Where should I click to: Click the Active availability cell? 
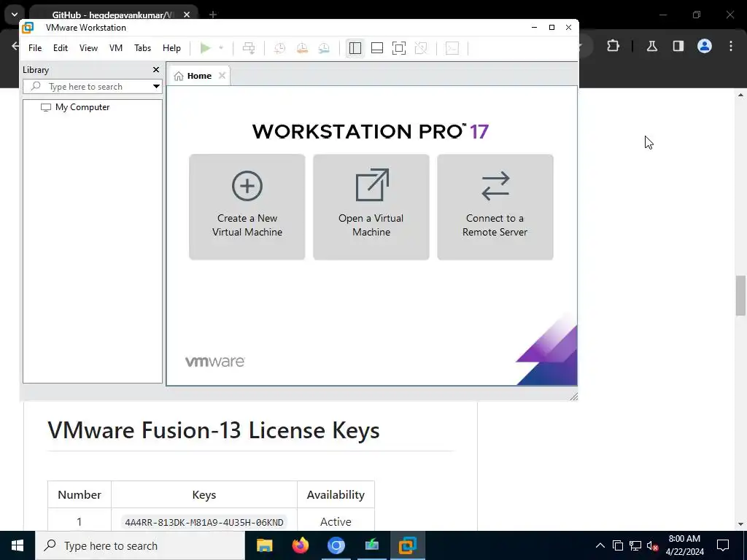tap(336, 522)
